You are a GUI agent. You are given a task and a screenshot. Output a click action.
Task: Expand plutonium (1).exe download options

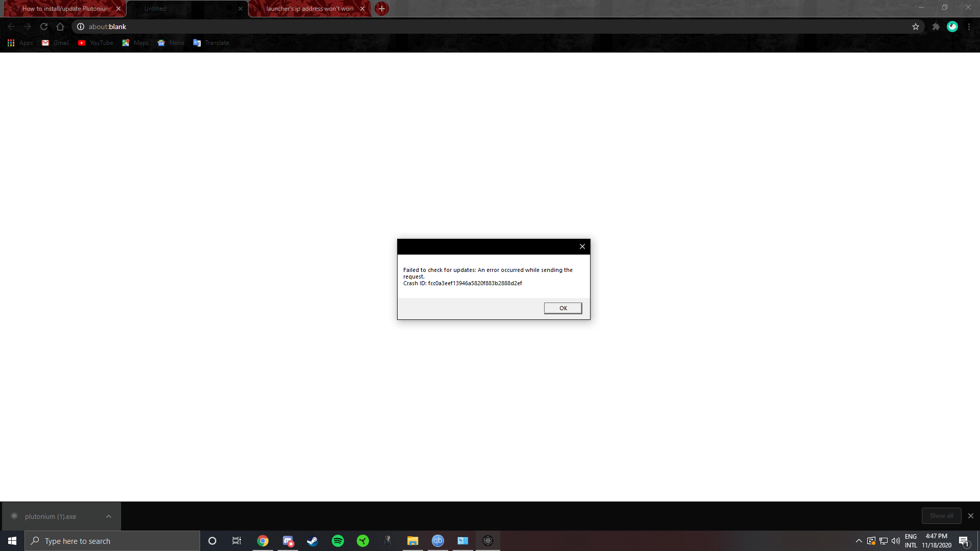click(x=109, y=516)
